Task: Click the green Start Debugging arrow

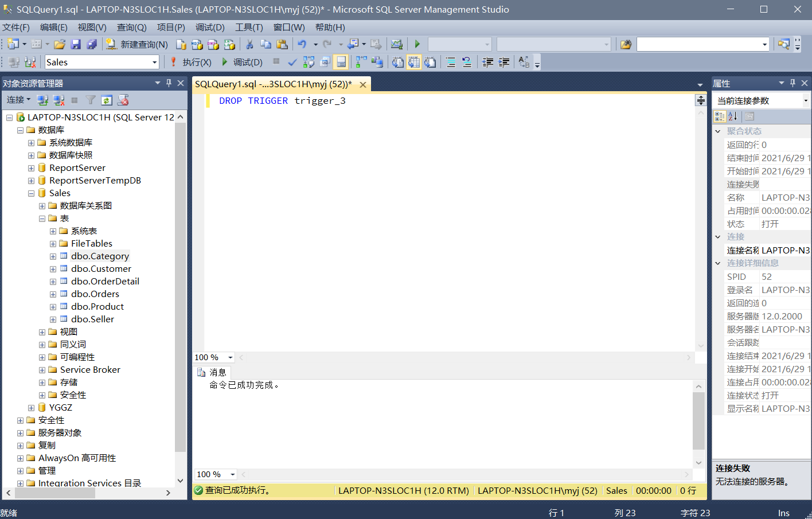Action: pos(417,44)
